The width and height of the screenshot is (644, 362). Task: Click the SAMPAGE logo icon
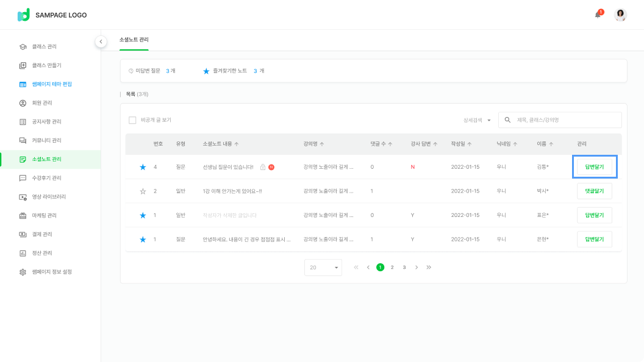[x=24, y=15]
